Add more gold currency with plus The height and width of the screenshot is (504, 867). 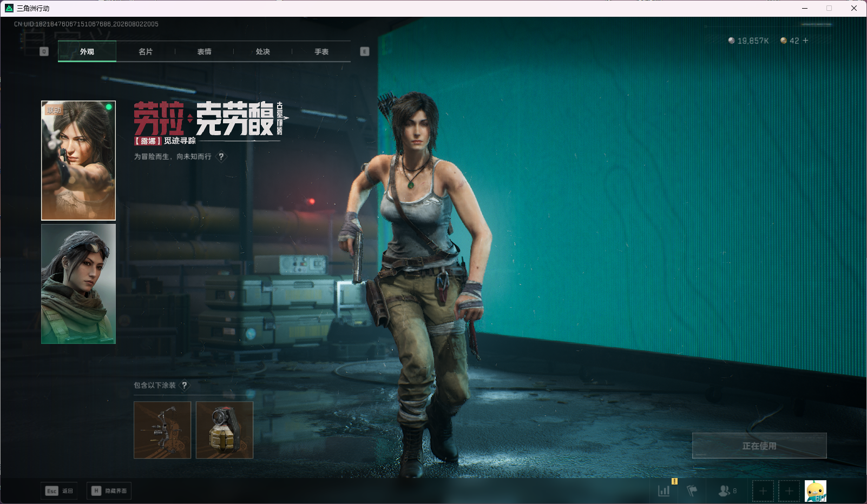[x=805, y=41]
